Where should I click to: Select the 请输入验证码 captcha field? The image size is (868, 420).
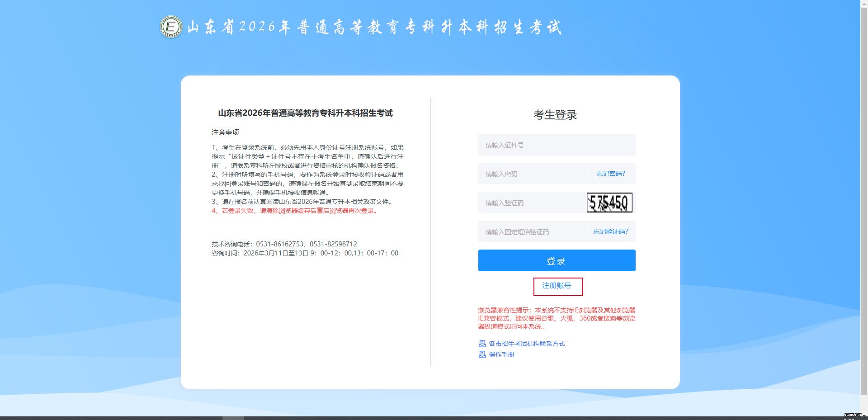pyautogui.click(x=531, y=203)
